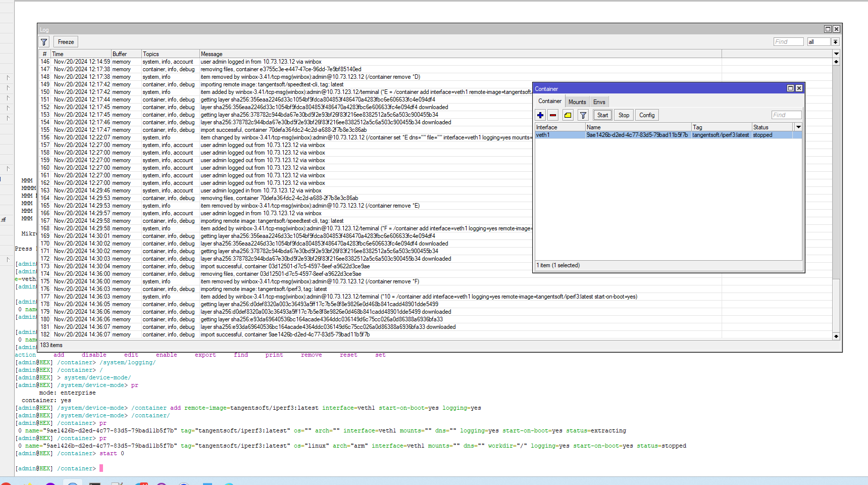868x485 pixels.
Task: Click tangentsoft/iperf3:latest tag cell
Action: [x=721, y=135]
